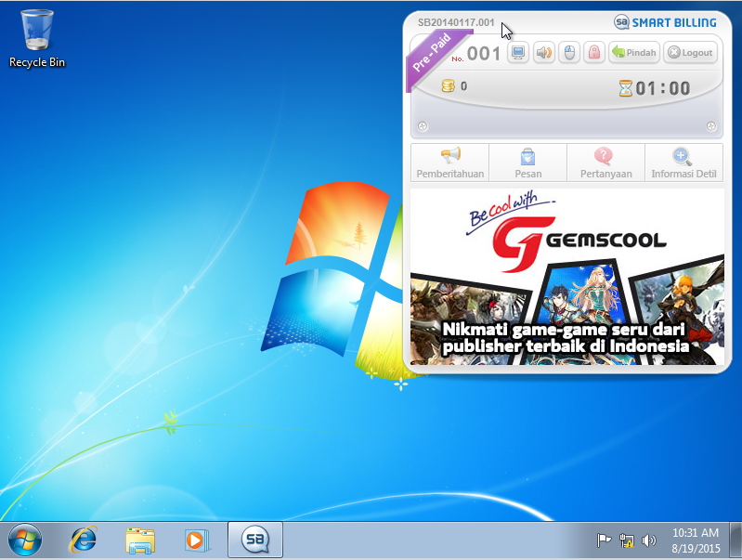Select the Recycle Bin desktop icon

point(37,39)
